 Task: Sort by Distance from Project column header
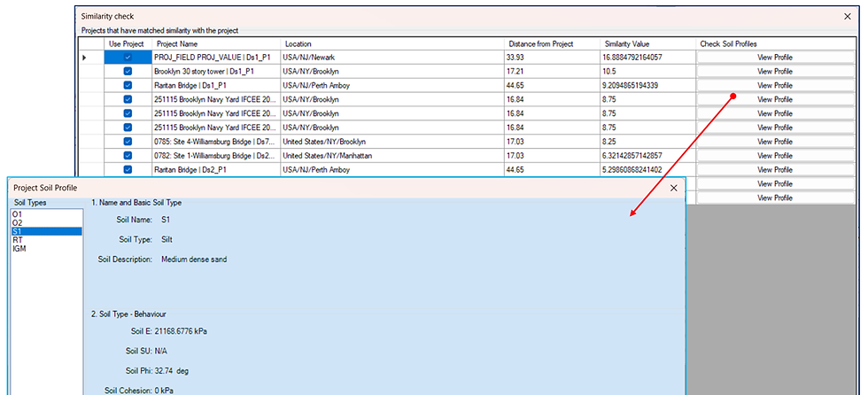(x=553, y=43)
